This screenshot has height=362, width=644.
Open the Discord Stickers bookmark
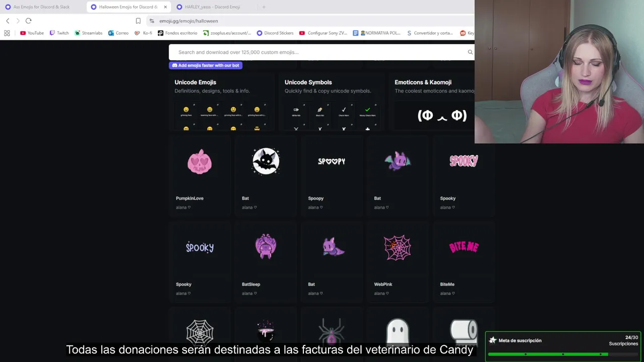click(275, 33)
